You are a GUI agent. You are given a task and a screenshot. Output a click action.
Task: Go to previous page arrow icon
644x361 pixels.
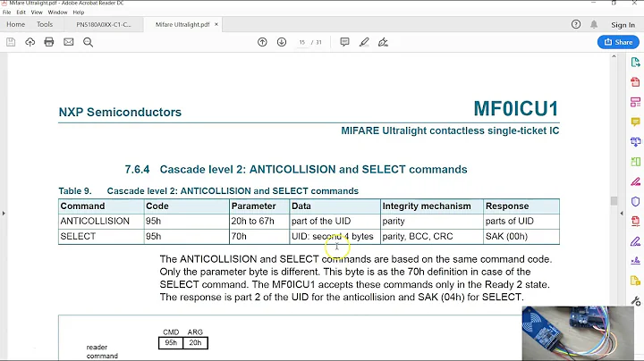click(262, 42)
